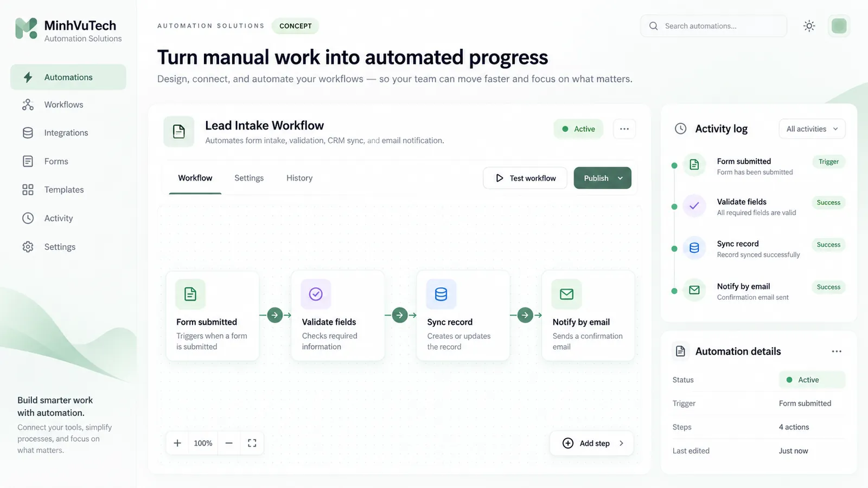Open the green user avatar
868x488 pixels.
tap(839, 26)
